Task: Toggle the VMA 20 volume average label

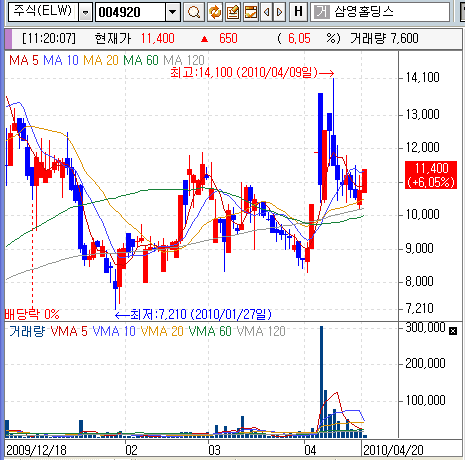Action: pyautogui.click(x=162, y=331)
